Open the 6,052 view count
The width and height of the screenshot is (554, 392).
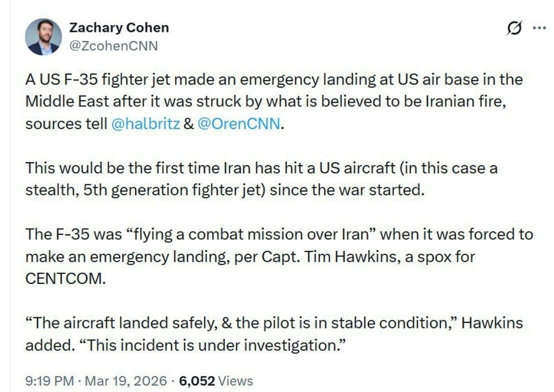pos(197,381)
